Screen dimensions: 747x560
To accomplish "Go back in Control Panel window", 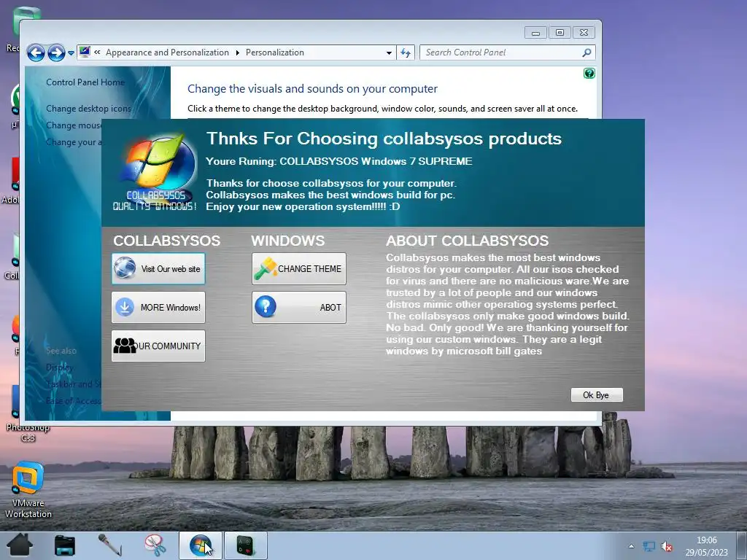I will point(36,52).
